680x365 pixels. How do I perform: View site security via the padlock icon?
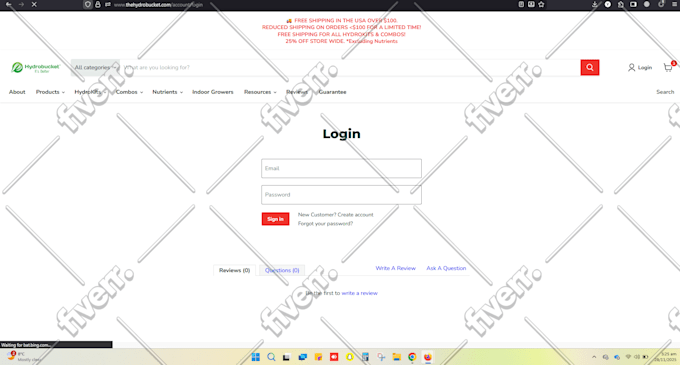point(98,4)
